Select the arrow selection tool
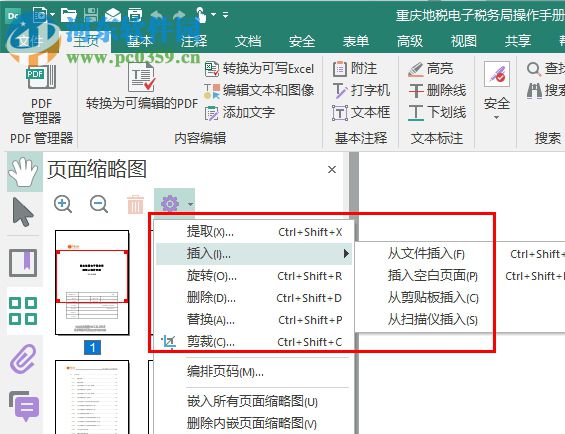Image resolution: width=565 pixels, height=434 pixels. pyautogui.click(x=23, y=212)
